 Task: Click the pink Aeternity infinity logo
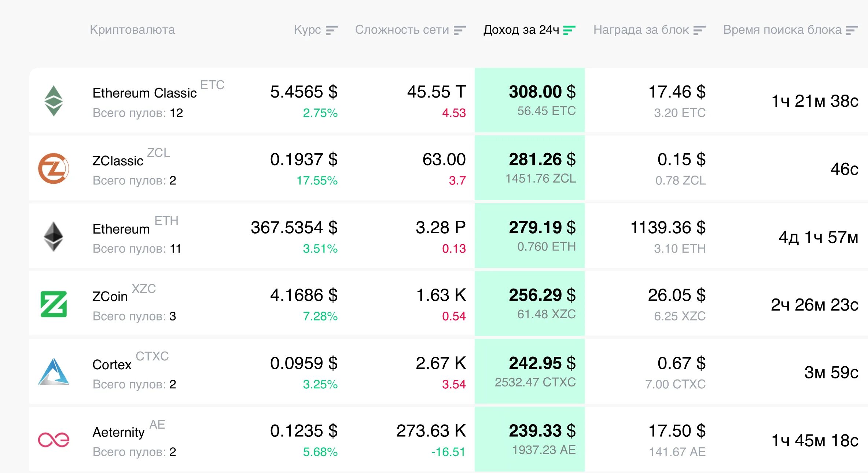coord(54,440)
